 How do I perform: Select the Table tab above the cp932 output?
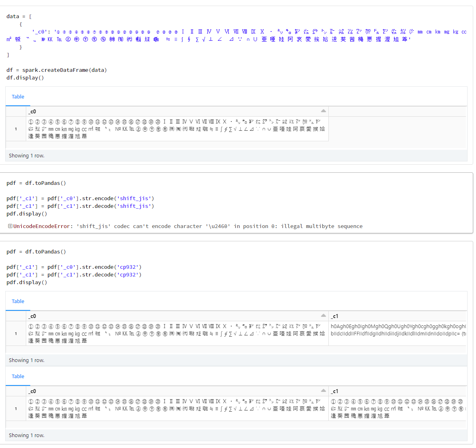click(x=18, y=301)
